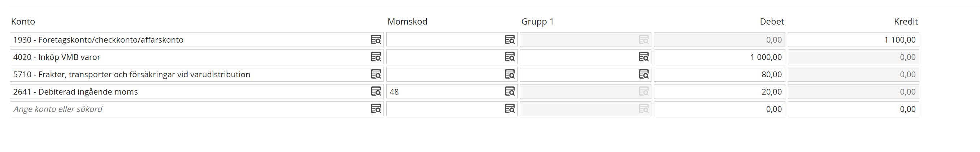The height and width of the screenshot is (152, 980).
Task: Open Momskod lookup in the 4020 row
Action: click(x=510, y=57)
